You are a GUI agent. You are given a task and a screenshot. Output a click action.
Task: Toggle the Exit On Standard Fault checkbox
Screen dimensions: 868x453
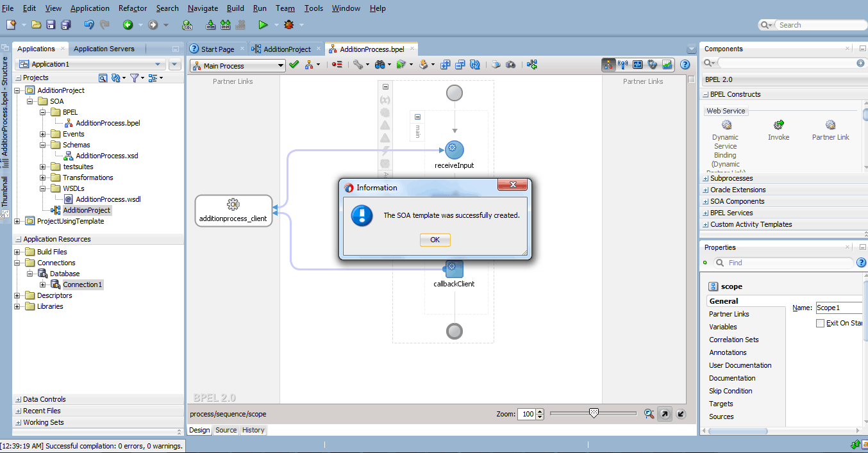(x=820, y=323)
